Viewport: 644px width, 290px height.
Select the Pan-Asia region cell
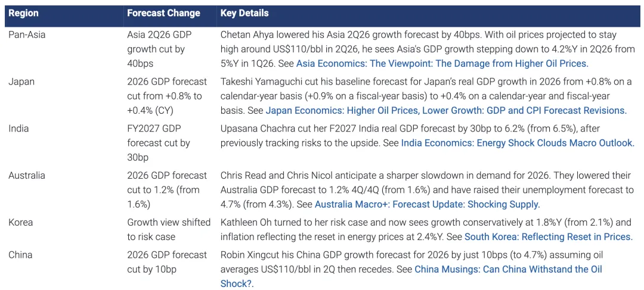pos(27,35)
